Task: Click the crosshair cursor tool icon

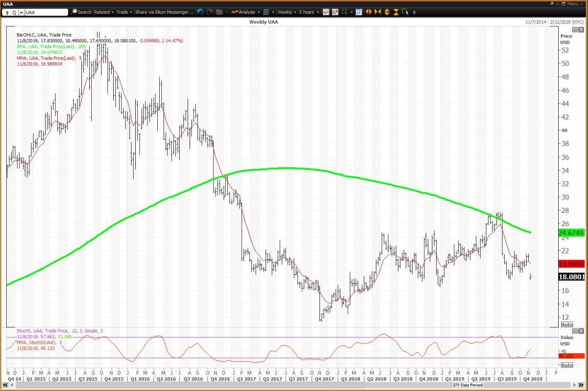Action: [x=344, y=12]
